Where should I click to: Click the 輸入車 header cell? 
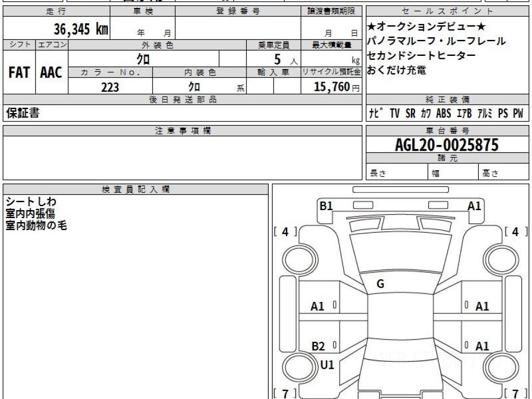tap(274, 72)
